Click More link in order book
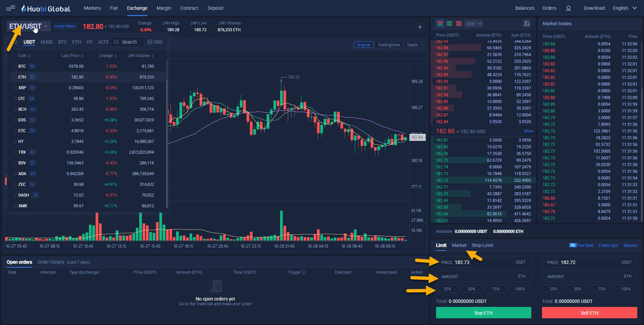Image resolution: width=644 pixels, height=325 pixels. click(529, 131)
